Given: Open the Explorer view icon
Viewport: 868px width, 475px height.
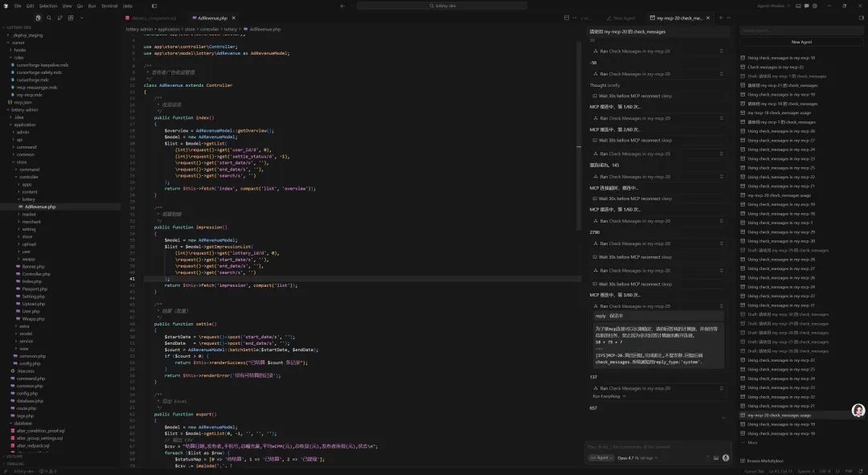Looking at the screenshot, I should (x=38, y=17).
